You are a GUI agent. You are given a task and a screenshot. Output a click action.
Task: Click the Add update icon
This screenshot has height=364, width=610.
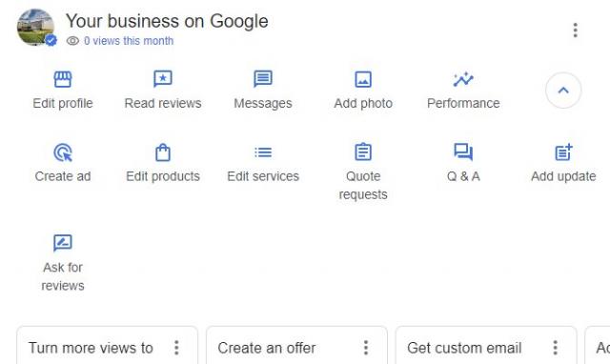(x=563, y=152)
